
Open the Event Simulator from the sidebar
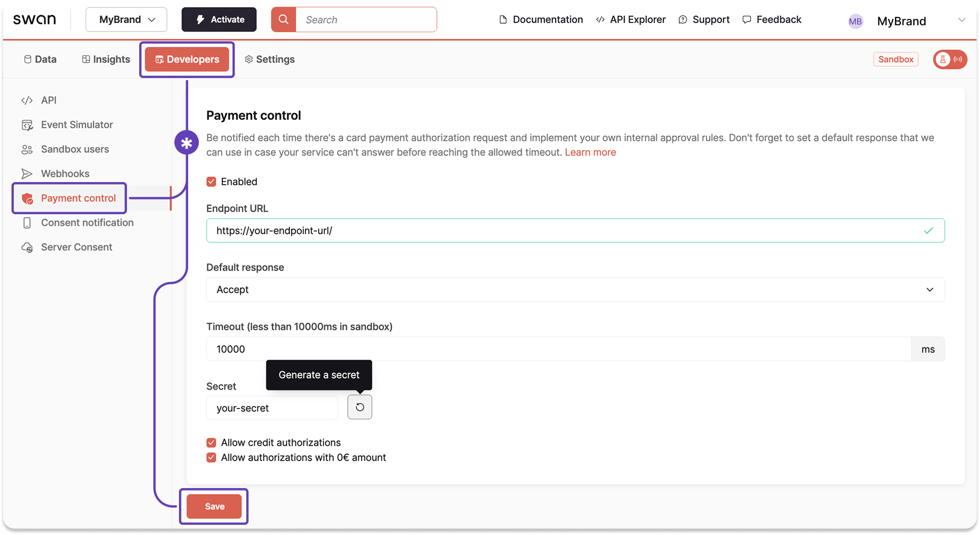tap(76, 124)
